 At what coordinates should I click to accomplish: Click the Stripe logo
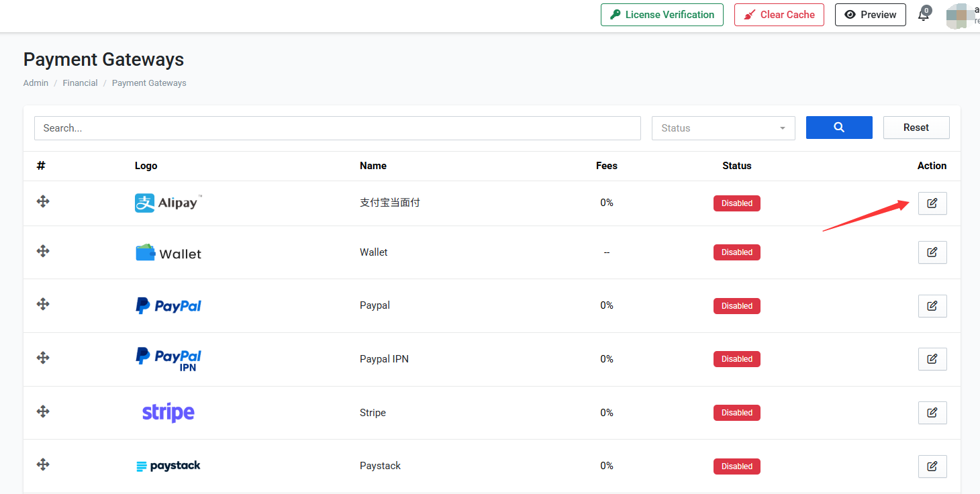[x=168, y=413]
